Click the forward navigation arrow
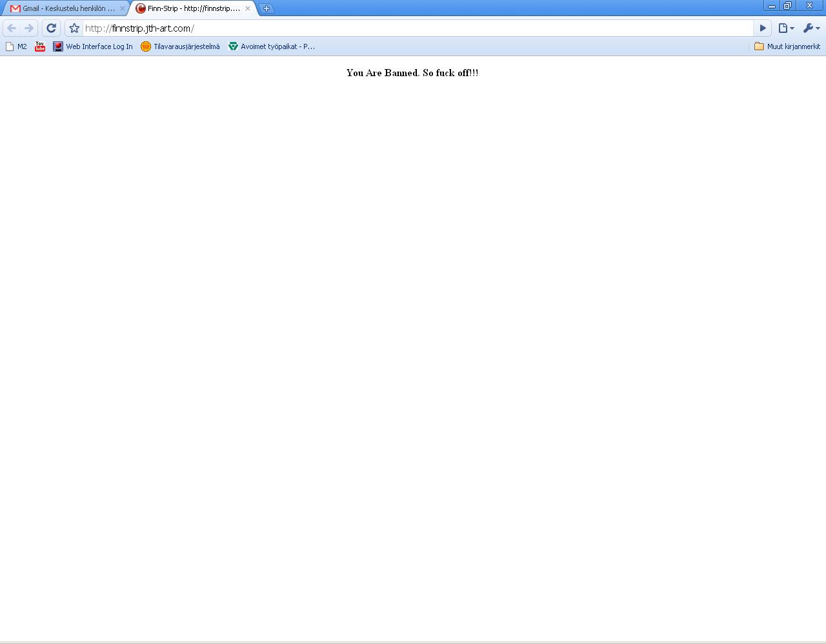 (29, 28)
